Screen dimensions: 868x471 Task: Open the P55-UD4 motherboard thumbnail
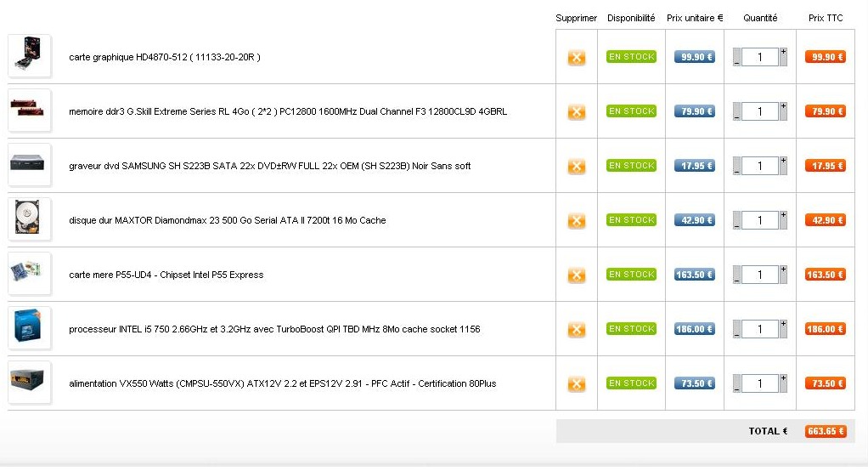30,273
